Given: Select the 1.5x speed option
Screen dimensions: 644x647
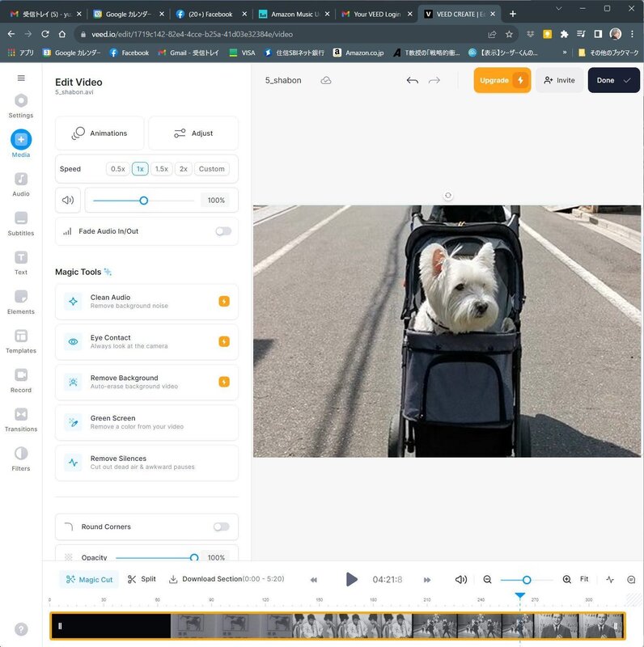Looking at the screenshot, I should click(x=161, y=169).
